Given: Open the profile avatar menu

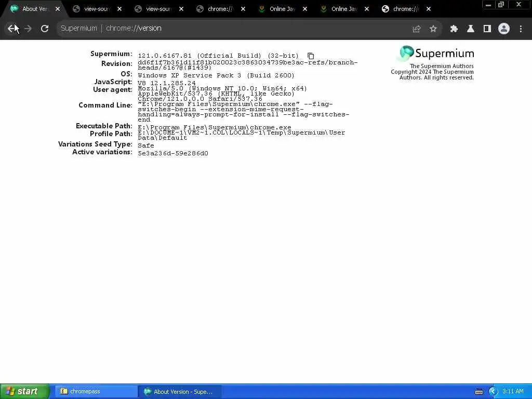Looking at the screenshot, I should [x=504, y=29].
